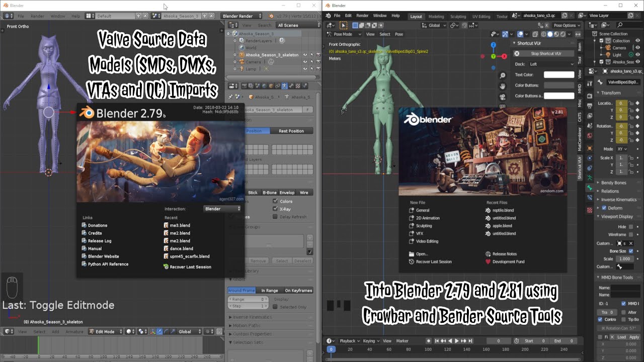Open the Edit menu in Blender 2.81
Screen dimensions: 644x362
[x=348, y=16]
